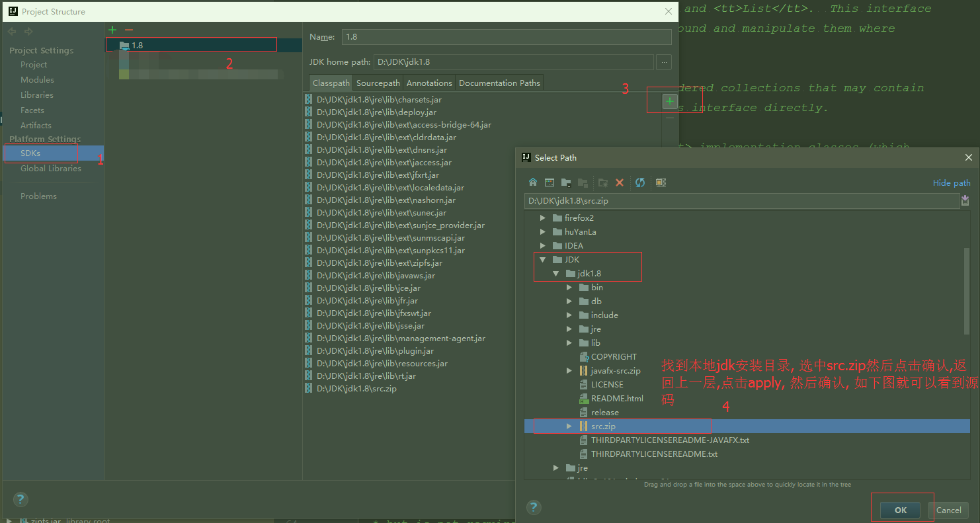Screen dimensions: 980x523
Task: Toggle Show Hidden Files and Directories icon
Action: pyautogui.click(x=660, y=182)
